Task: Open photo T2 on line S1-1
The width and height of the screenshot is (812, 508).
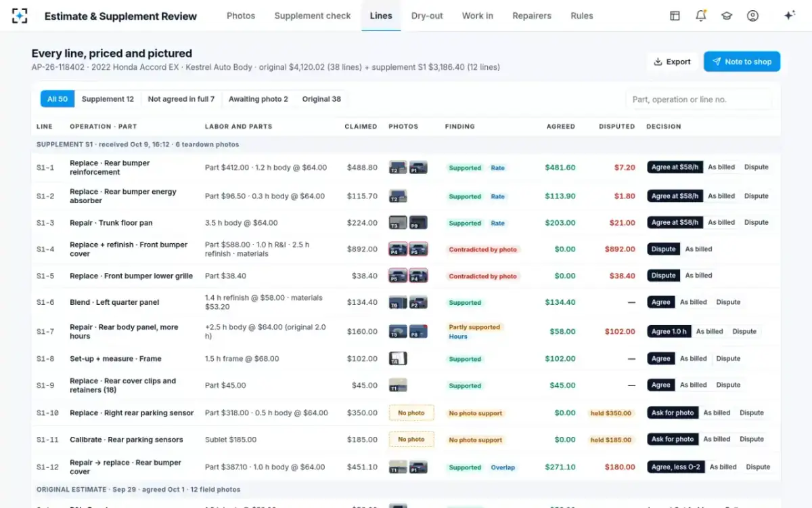Action: [398, 167]
